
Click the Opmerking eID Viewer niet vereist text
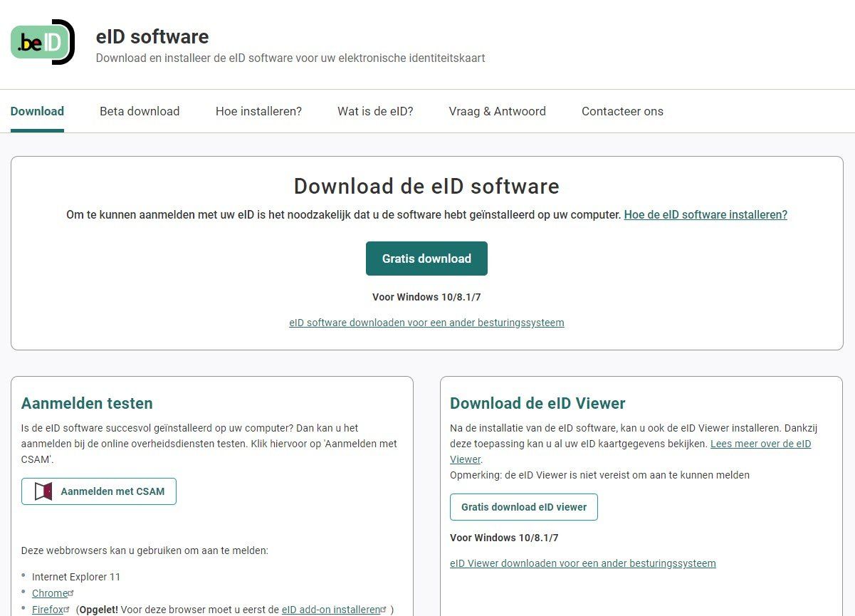[599, 475]
